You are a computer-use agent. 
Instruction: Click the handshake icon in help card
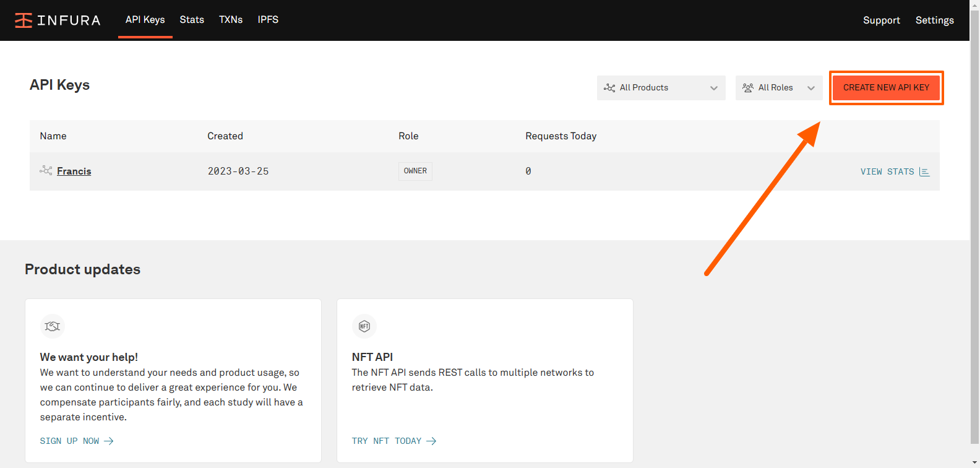[53, 326]
